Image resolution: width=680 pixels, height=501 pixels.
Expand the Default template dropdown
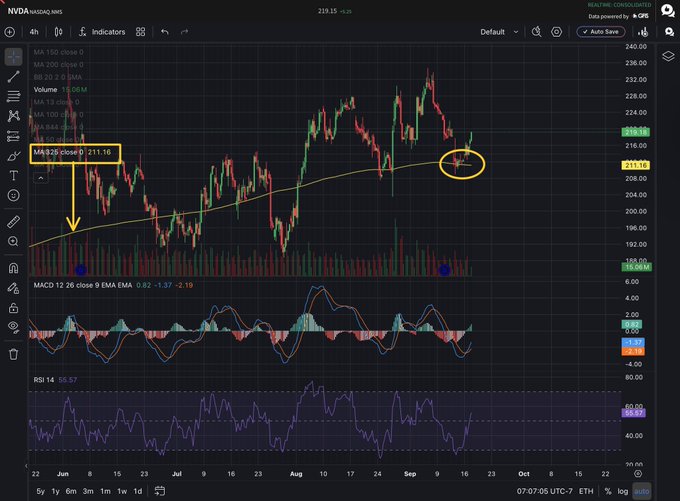point(499,32)
